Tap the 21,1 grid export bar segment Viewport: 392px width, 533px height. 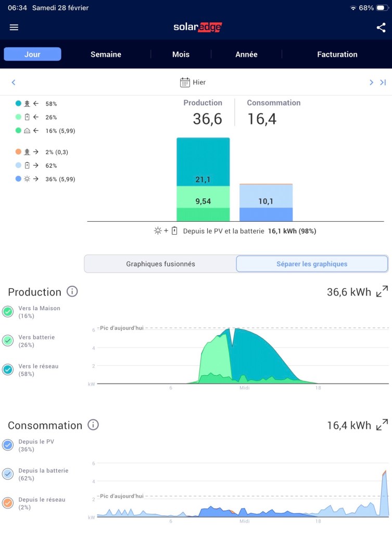203,162
